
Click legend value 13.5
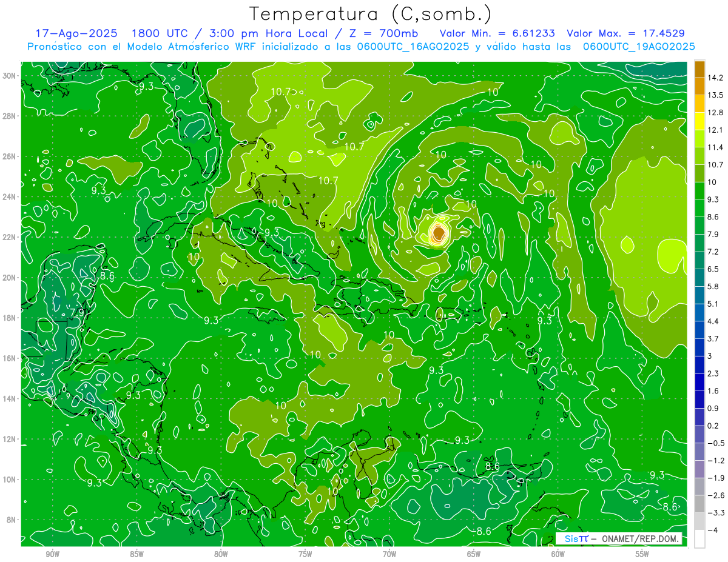pos(715,95)
